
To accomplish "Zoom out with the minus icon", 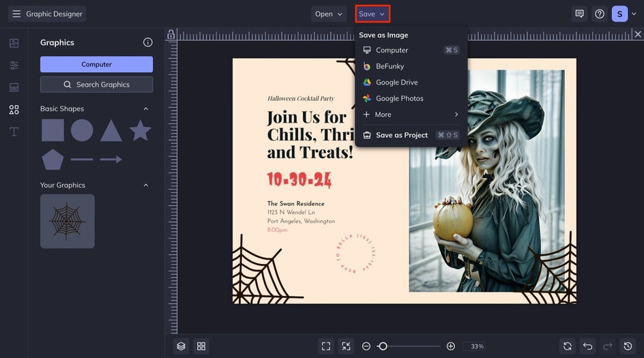I will pyautogui.click(x=366, y=346).
